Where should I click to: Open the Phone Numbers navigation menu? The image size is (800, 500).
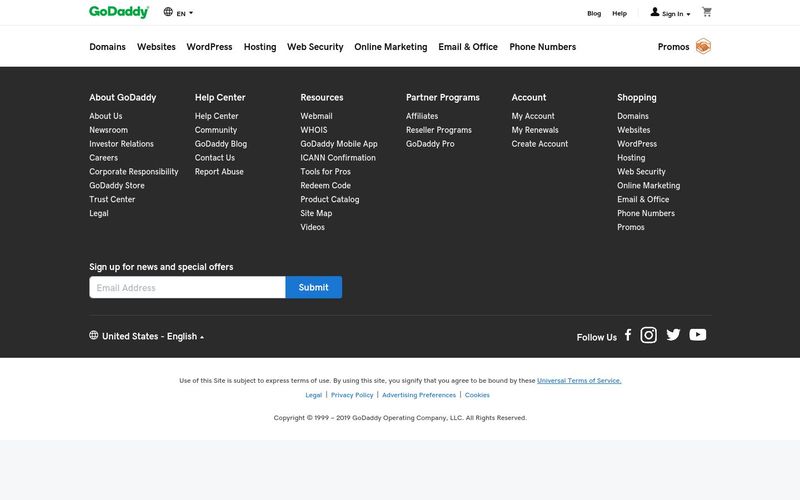pos(542,47)
